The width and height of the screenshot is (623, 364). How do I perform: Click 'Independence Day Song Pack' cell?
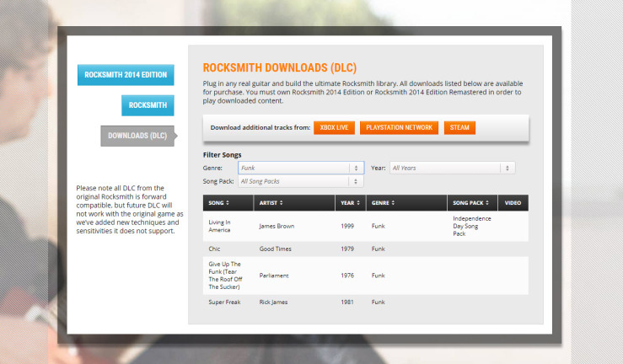pos(471,226)
